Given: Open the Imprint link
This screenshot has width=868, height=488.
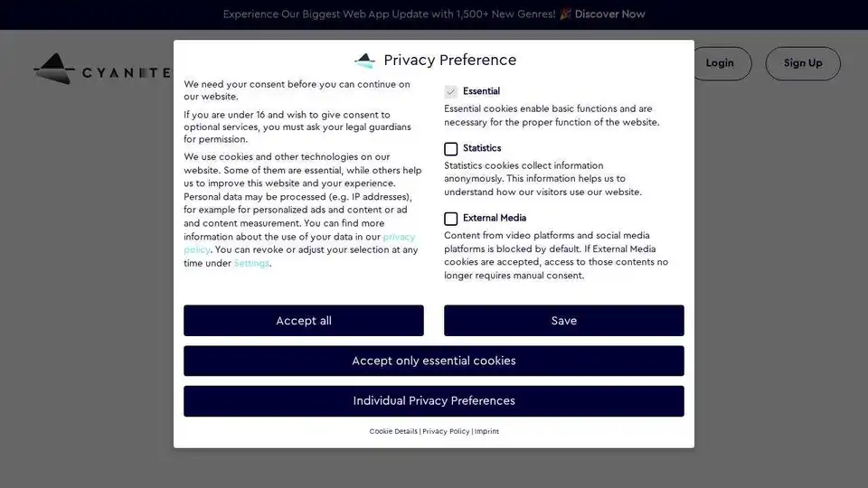Looking at the screenshot, I should 486,432.
